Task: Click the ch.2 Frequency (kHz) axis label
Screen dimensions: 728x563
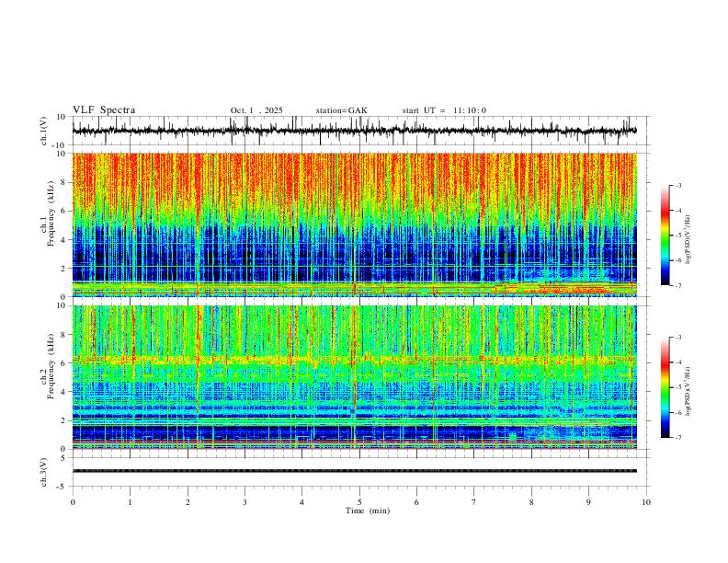Action: 48,366
